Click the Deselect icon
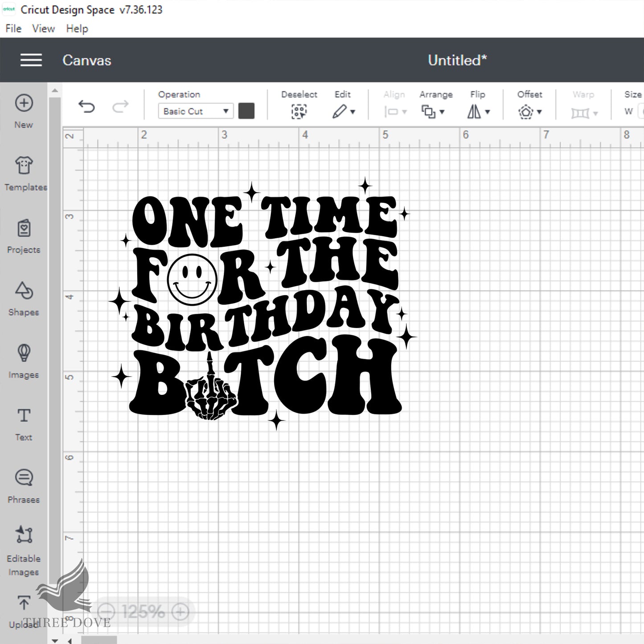 click(299, 111)
